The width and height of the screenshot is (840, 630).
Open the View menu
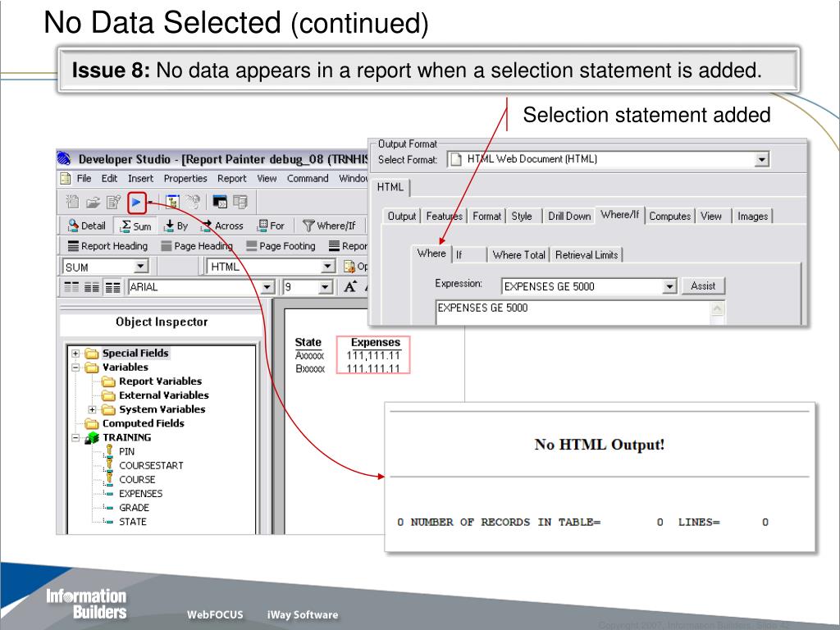tap(267, 178)
